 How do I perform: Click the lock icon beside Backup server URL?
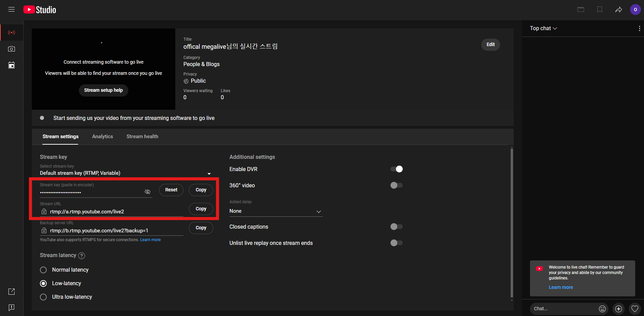pyautogui.click(x=44, y=231)
